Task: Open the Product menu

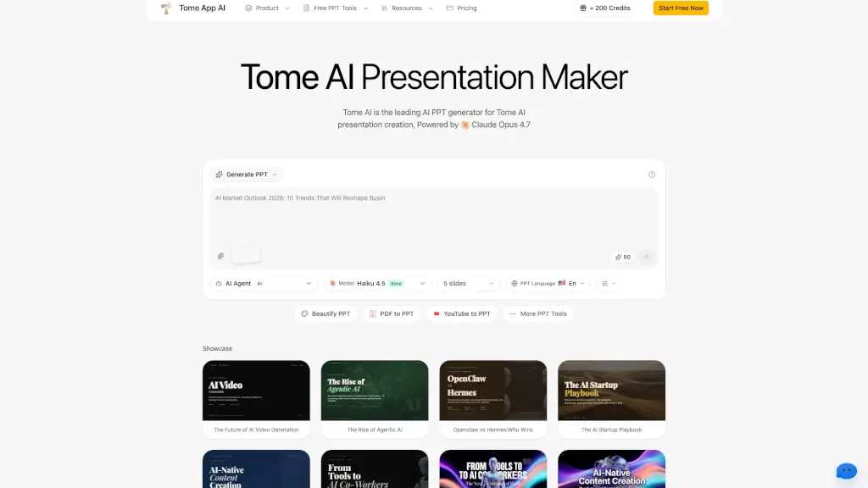Action: [267, 8]
